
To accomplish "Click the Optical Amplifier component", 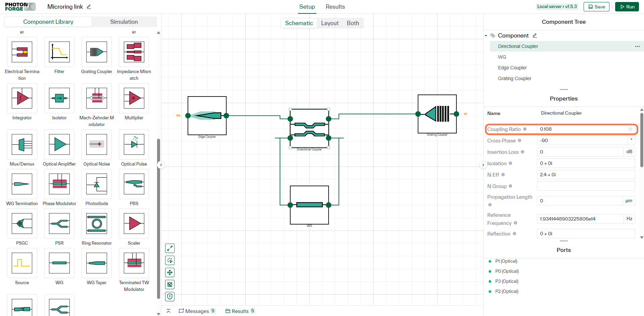I will [x=59, y=144].
